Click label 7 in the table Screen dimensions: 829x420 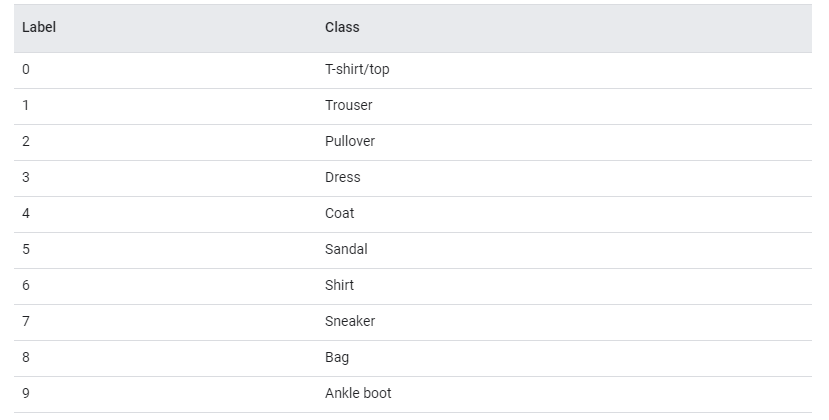(x=26, y=321)
